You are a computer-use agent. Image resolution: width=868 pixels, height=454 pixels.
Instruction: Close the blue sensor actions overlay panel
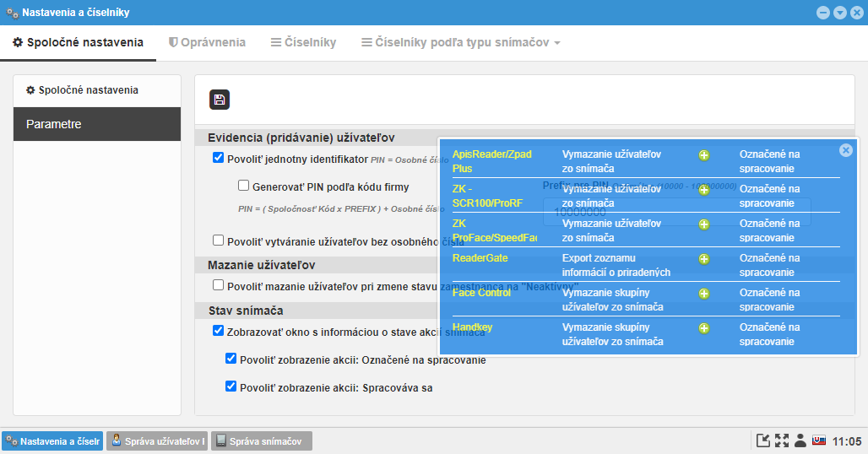click(x=845, y=150)
